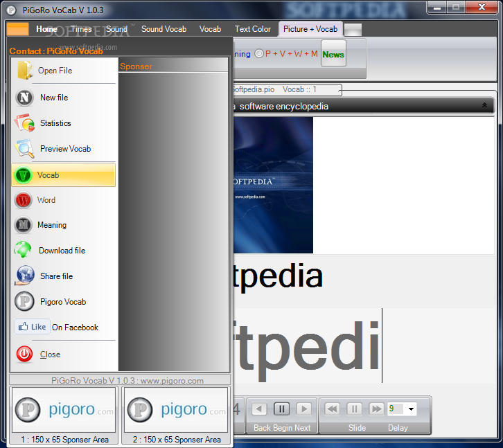Click the orange application menu button

click(17, 29)
